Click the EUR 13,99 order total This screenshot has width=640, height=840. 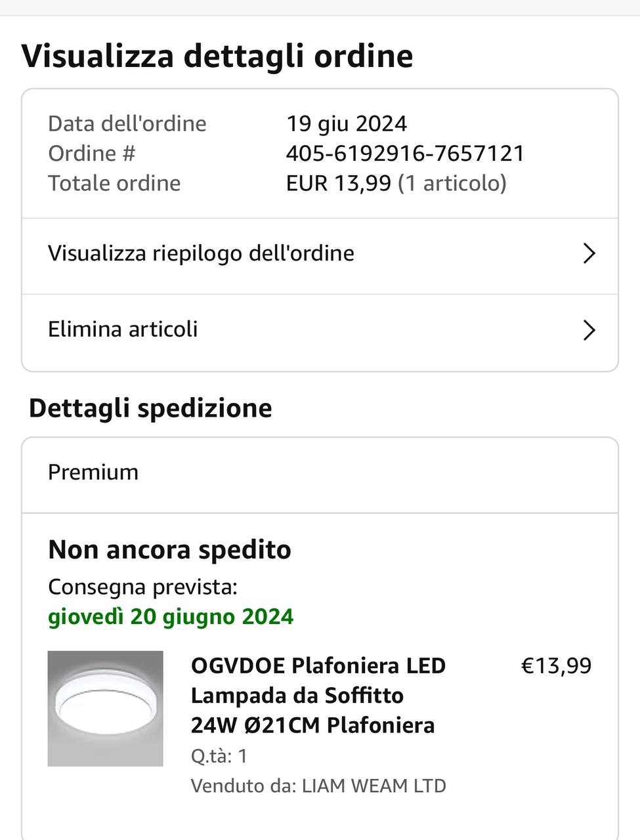(x=338, y=183)
